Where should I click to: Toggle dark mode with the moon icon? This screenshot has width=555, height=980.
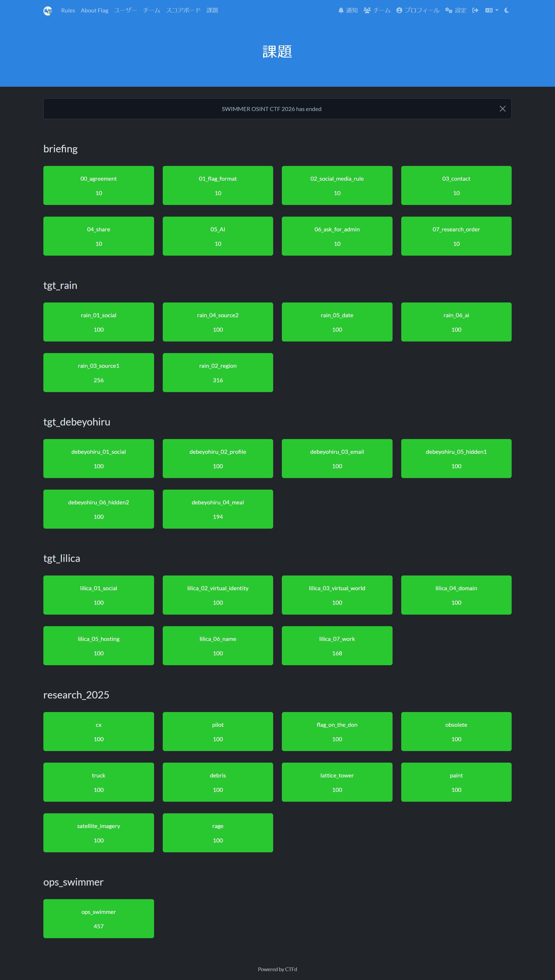click(507, 11)
